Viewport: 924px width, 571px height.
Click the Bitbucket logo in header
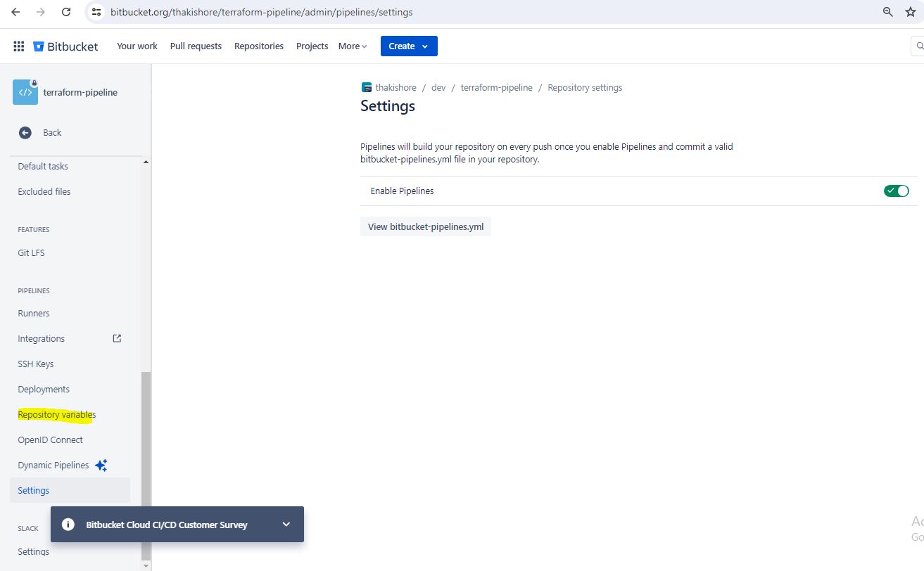[x=65, y=46]
